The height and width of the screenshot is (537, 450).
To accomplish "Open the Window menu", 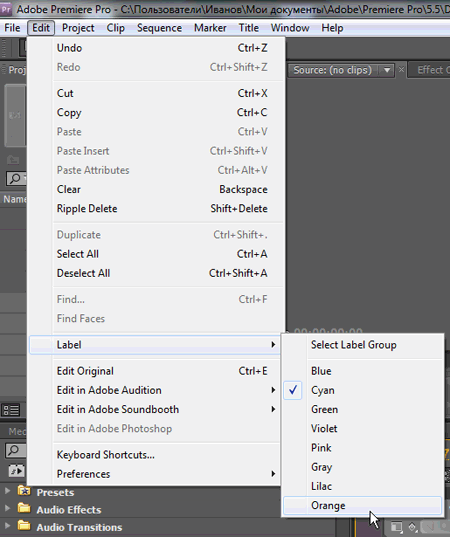I will (290, 28).
